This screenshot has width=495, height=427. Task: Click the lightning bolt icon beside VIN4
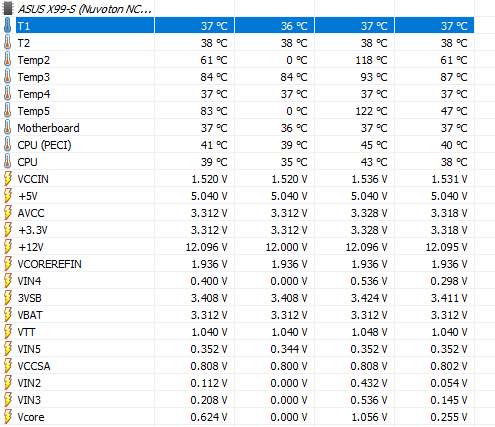point(8,281)
